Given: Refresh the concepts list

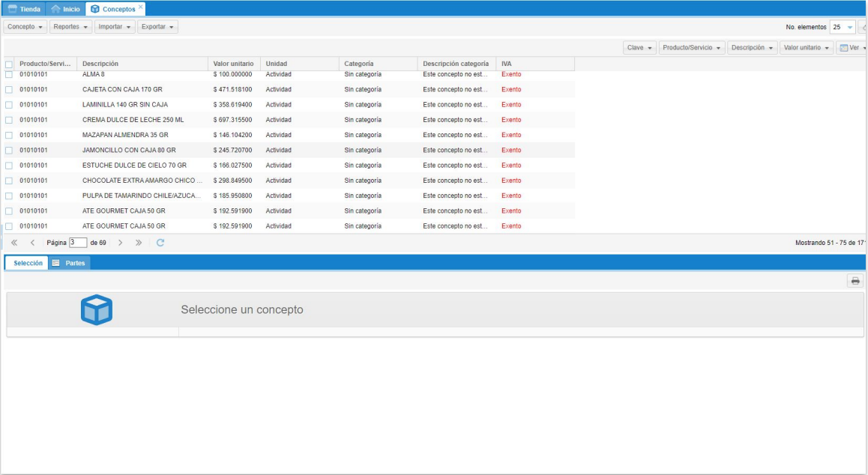Looking at the screenshot, I should (160, 243).
